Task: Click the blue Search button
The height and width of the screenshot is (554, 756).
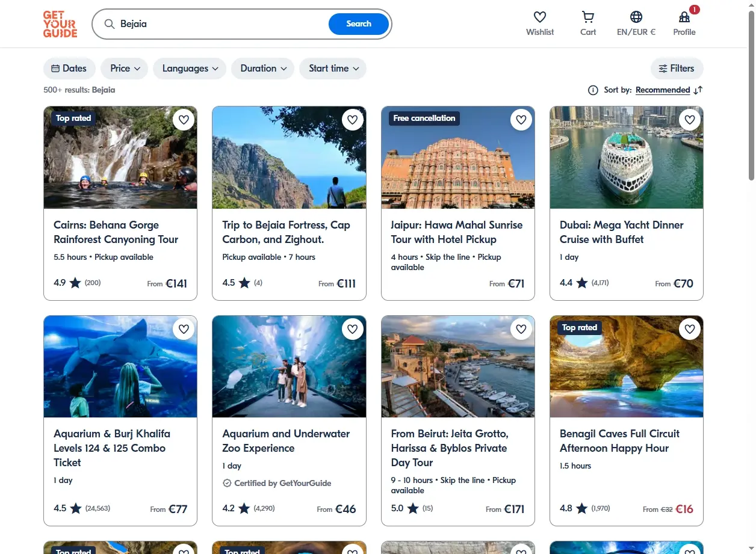Action: click(359, 24)
